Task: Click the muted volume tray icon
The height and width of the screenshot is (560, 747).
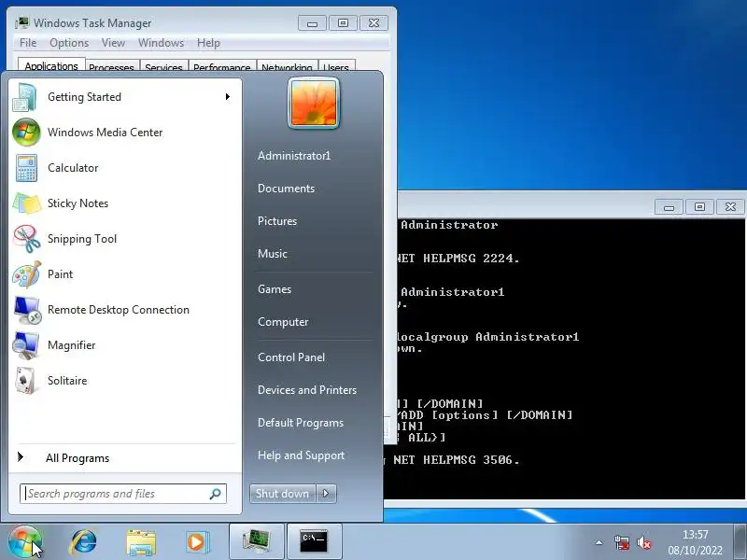Action: pos(643,543)
